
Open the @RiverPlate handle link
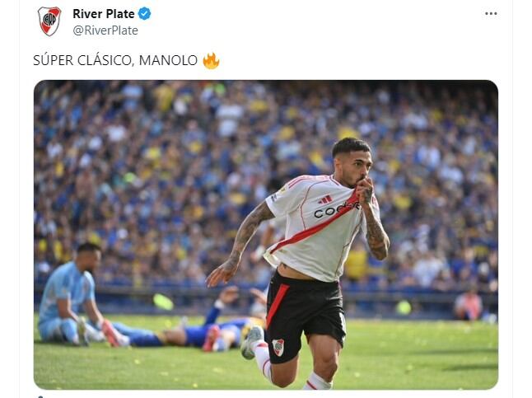[105, 30]
